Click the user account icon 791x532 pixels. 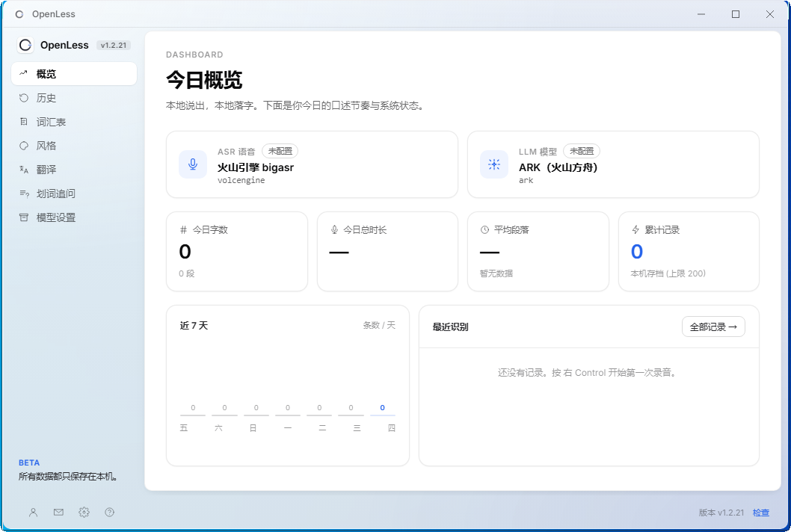[34, 513]
